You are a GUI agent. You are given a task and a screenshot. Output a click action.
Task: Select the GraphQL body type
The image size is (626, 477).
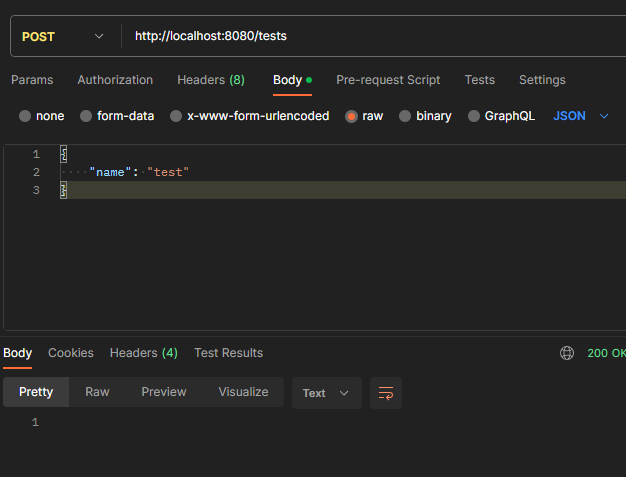click(x=501, y=116)
